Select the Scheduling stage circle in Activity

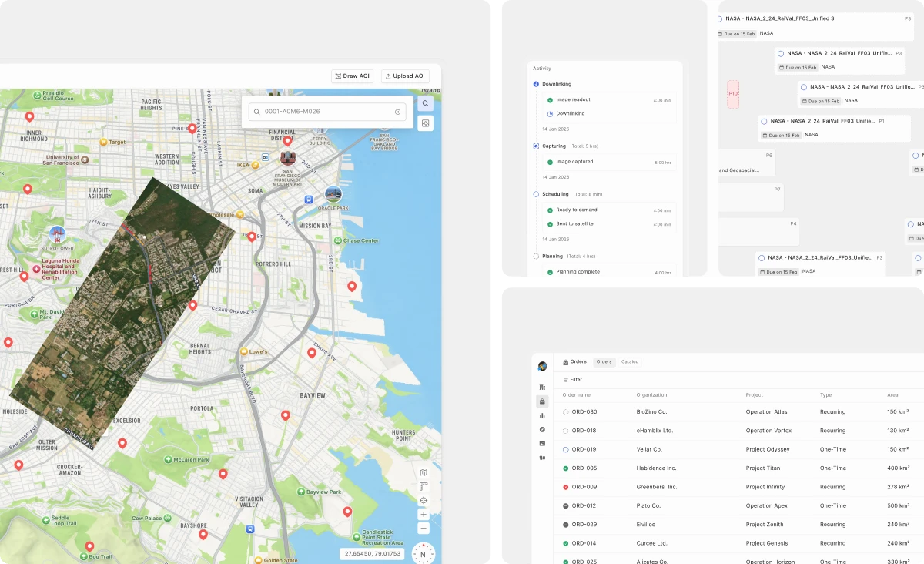[536, 194]
